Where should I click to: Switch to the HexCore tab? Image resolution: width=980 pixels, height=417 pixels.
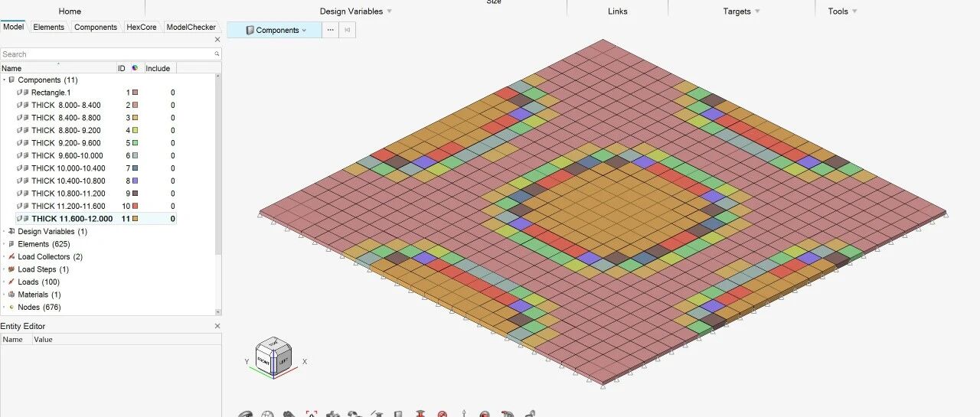(x=142, y=27)
